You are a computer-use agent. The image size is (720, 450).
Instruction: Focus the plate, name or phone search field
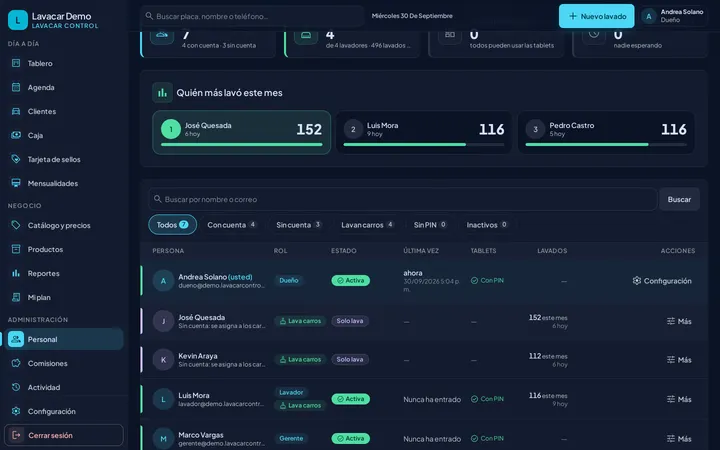(x=252, y=16)
